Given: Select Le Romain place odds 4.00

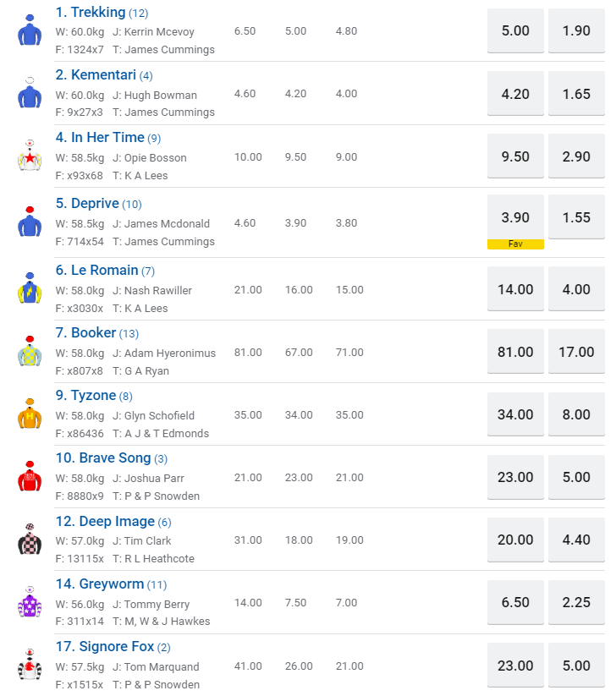Looking at the screenshot, I should tap(576, 289).
